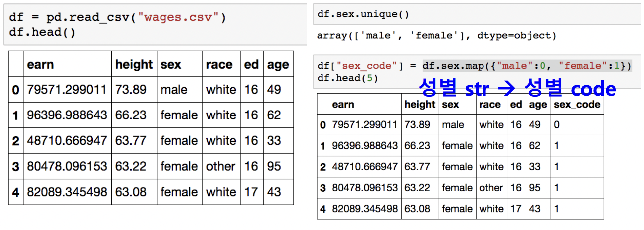The width and height of the screenshot is (644, 230).
Task: Click ed value 17 in left table
Action: click(251, 192)
